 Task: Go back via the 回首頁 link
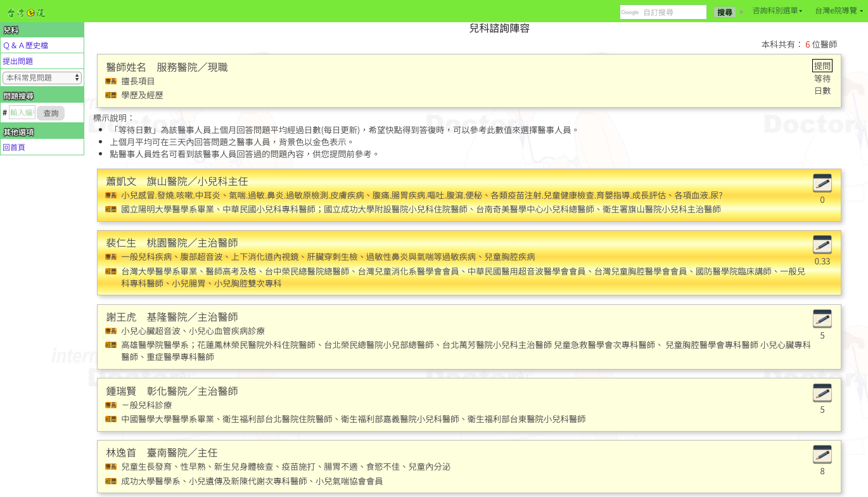pos(14,148)
